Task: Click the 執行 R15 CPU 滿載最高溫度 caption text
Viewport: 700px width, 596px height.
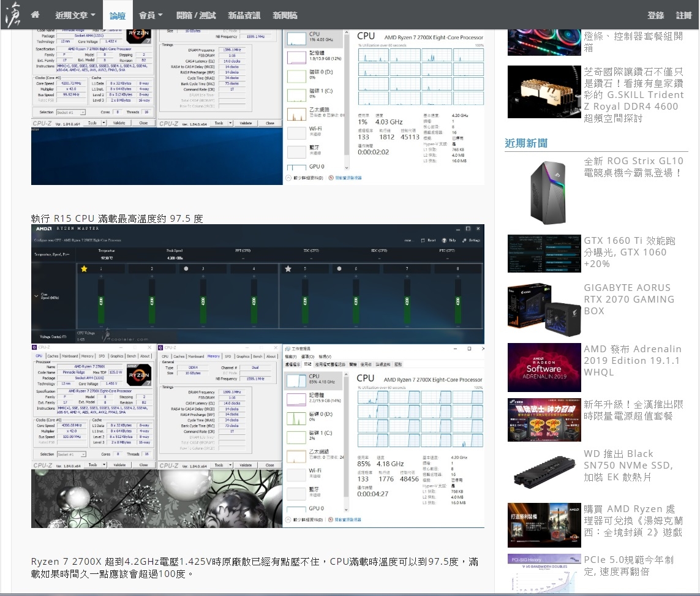Action: (117, 219)
